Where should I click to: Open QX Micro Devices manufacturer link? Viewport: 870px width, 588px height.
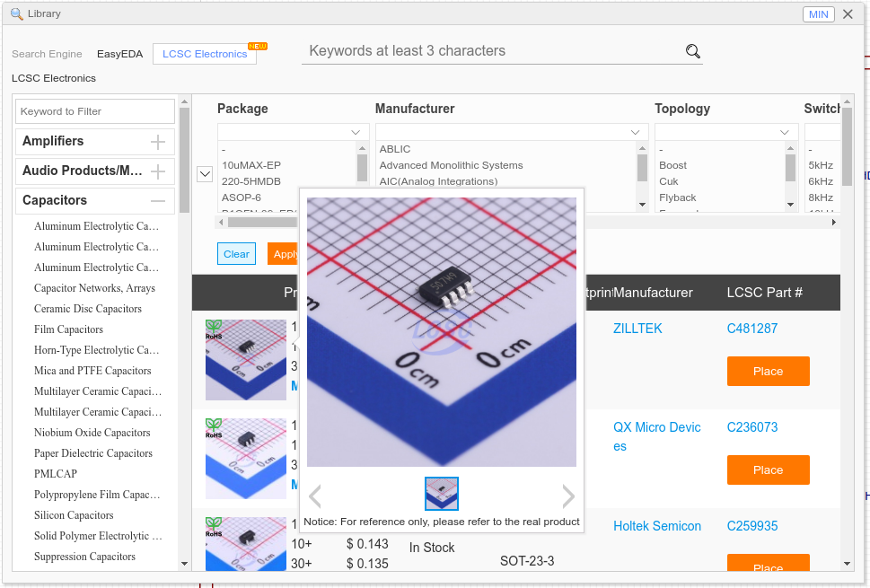pos(657,436)
